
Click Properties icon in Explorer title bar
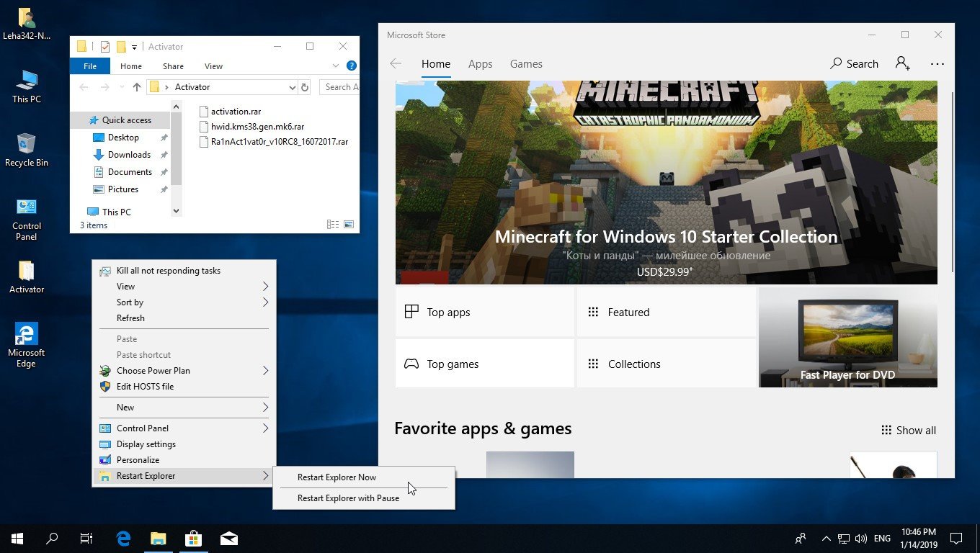(x=104, y=47)
